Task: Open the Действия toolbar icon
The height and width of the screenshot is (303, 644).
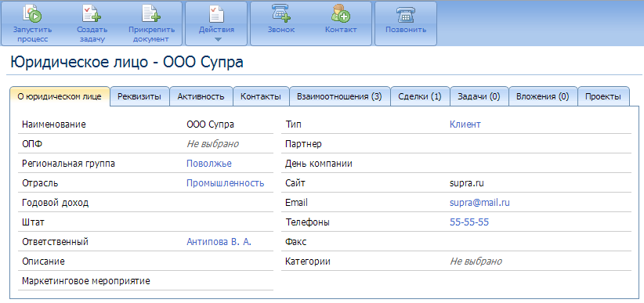Action: (216, 14)
